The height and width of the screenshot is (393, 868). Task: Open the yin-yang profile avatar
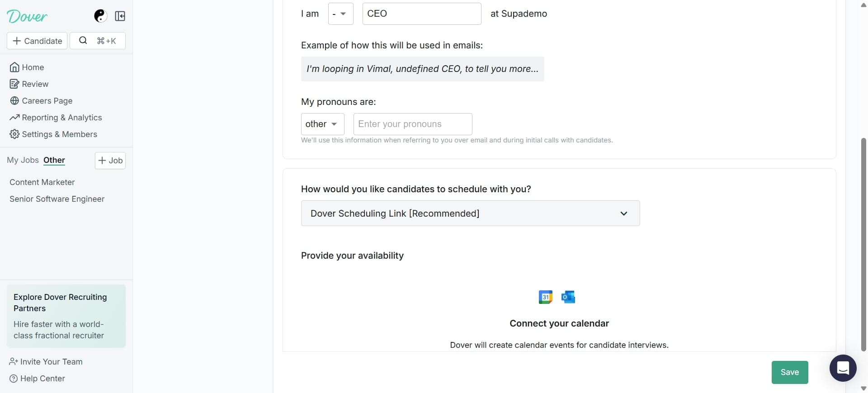100,16
